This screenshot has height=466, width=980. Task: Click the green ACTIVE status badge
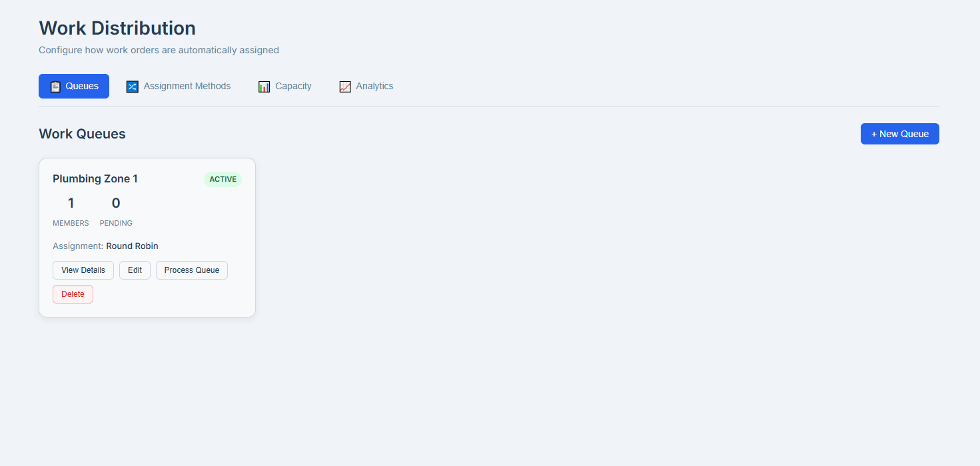[x=223, y=179]
